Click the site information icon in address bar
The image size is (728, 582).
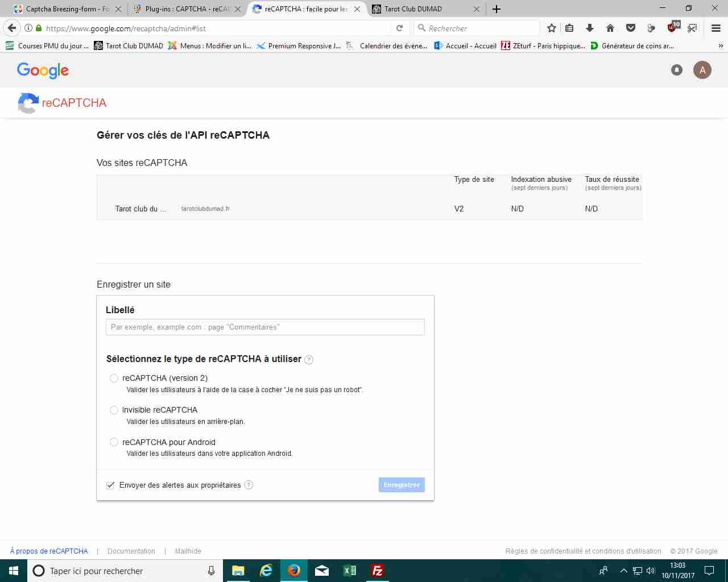click(28, 28)
